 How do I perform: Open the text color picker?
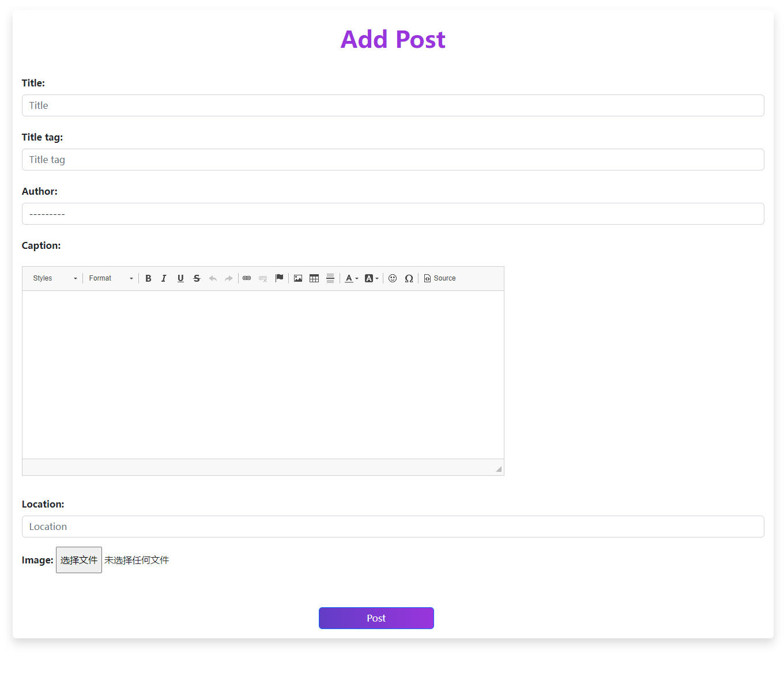[352, 278]
